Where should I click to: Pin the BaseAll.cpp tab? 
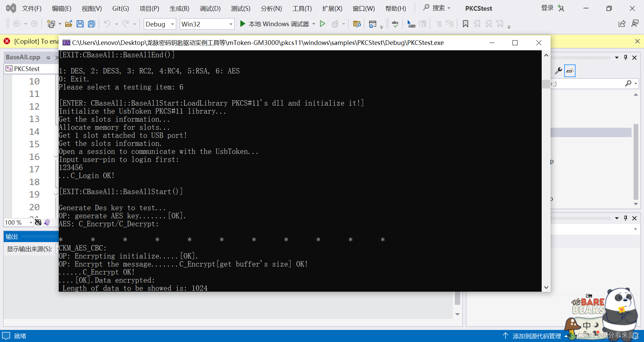point(48,58)
